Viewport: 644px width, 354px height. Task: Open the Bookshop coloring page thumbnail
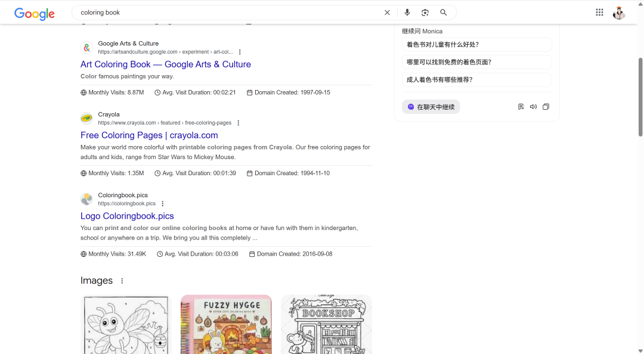point(327,324)
